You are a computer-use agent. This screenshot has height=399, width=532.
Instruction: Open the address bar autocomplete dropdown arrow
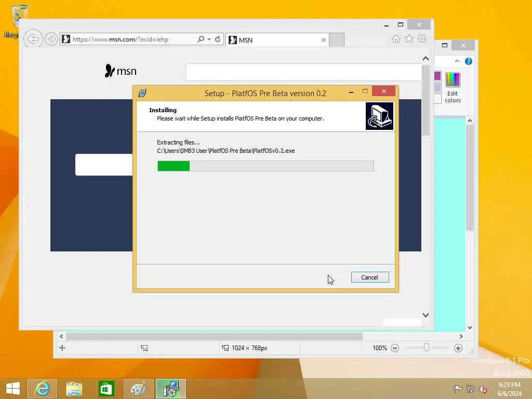pos(209,39)
